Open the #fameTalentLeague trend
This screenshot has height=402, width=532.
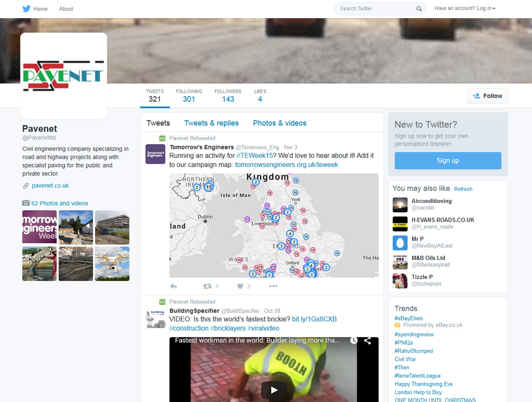point(418,376)
